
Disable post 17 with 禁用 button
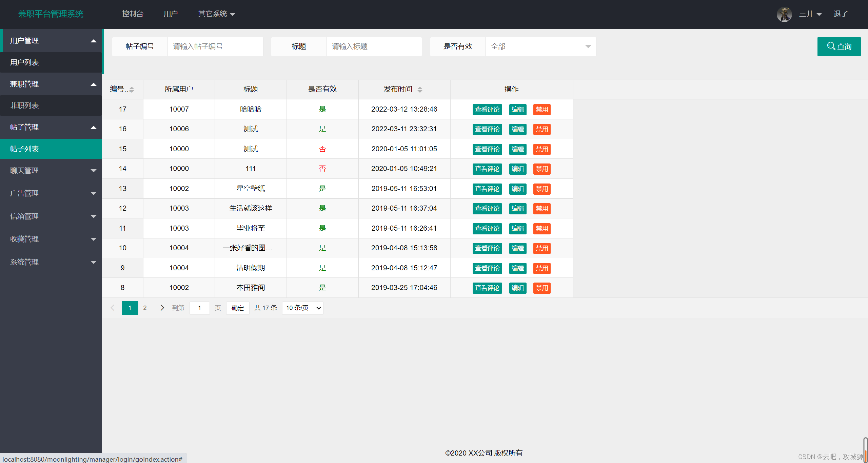[x=541, y=110]
